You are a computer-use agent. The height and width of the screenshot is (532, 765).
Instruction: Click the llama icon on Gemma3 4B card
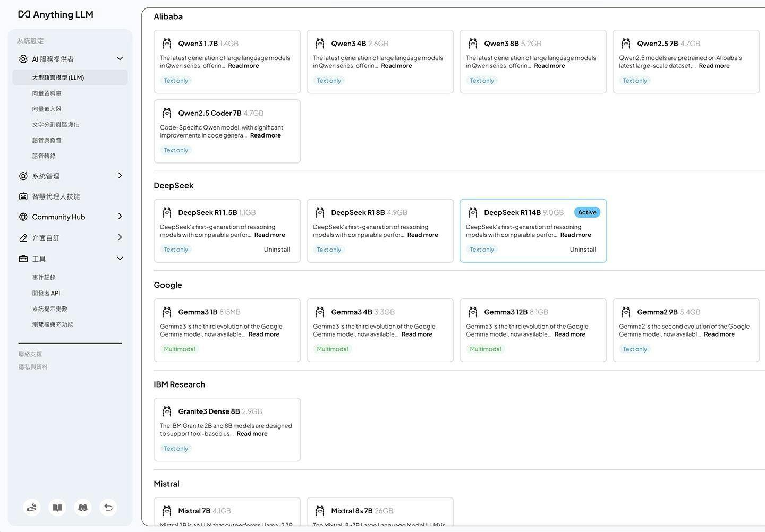pyautogui.click(x=320, y=312)
